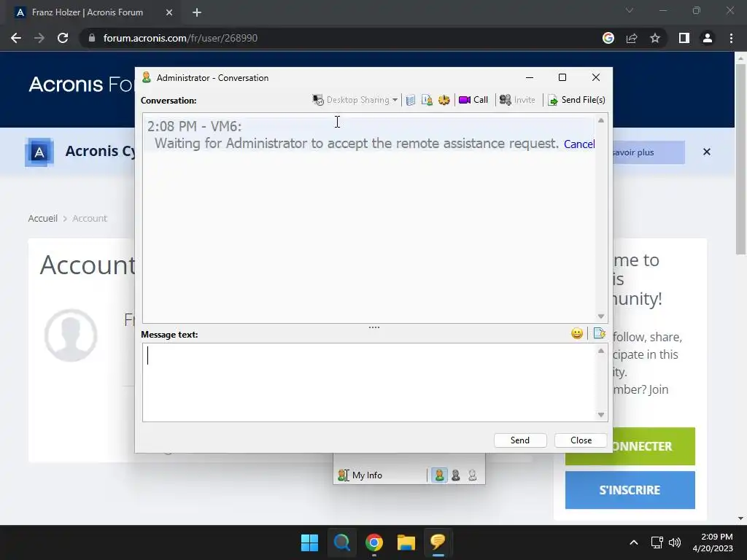The width and height of the screenshot is (747, 560).
Task: Dismiss the Acronis banner with the X
Action: (706, 152)
